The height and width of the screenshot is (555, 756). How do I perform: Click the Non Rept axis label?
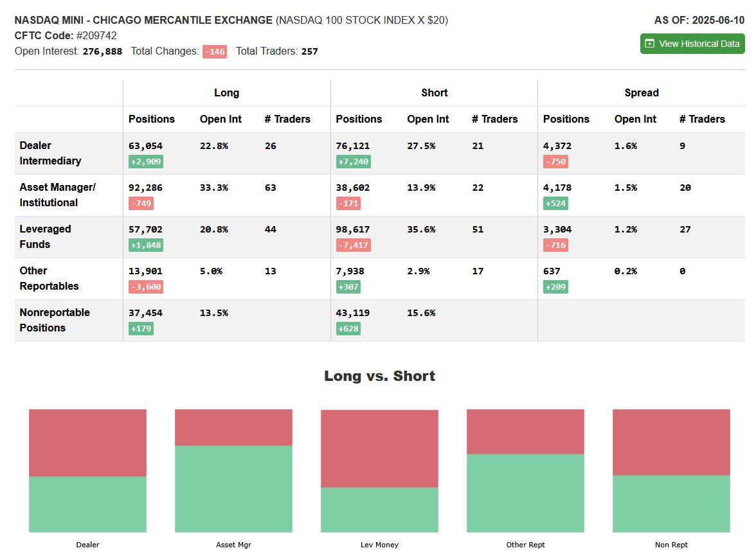click(671, 545)
